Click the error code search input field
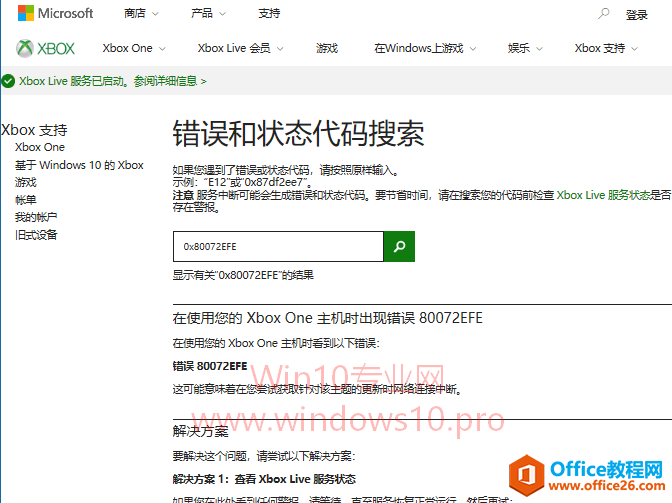Image resolution: width=672 pixels, height=503 pixels. 278,246
